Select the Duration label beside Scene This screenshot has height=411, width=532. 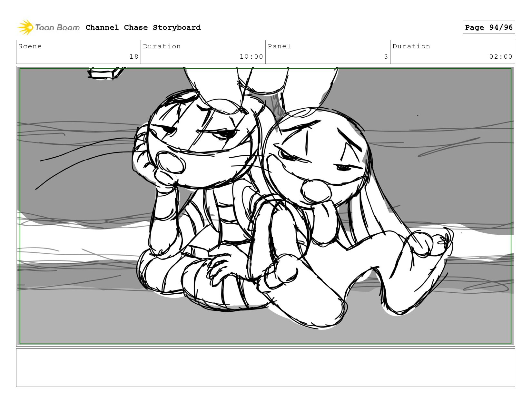[162, 46]
